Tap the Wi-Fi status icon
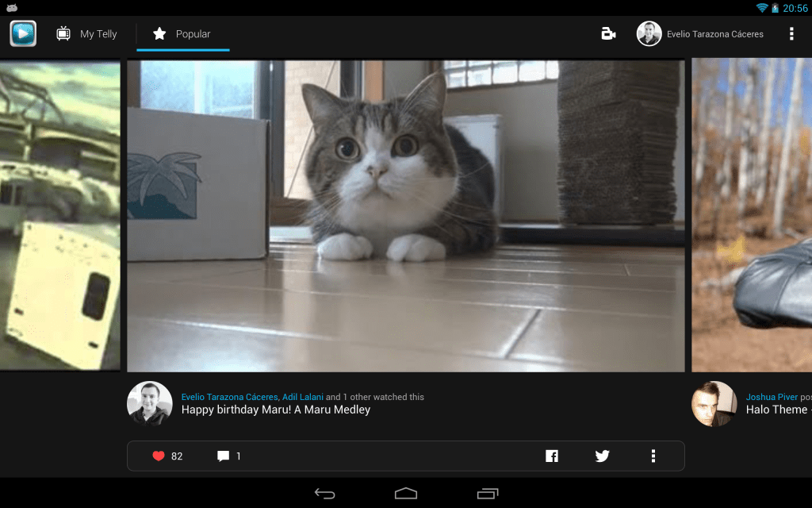This screenshot has width=812, height=508. (x=762, y=8)
